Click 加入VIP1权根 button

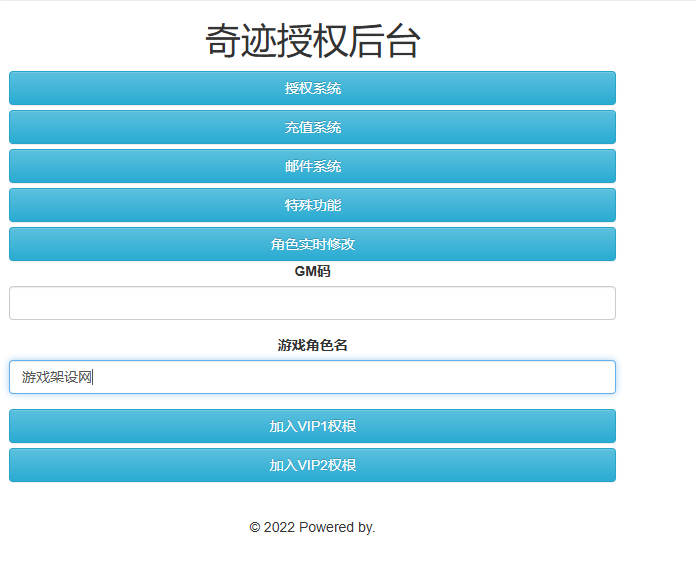tap(312, 426)
